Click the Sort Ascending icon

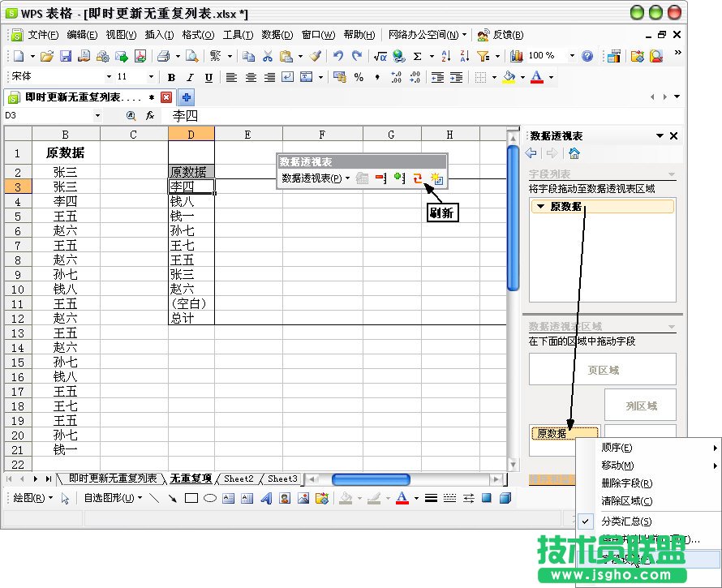click(x=445, y=57)
